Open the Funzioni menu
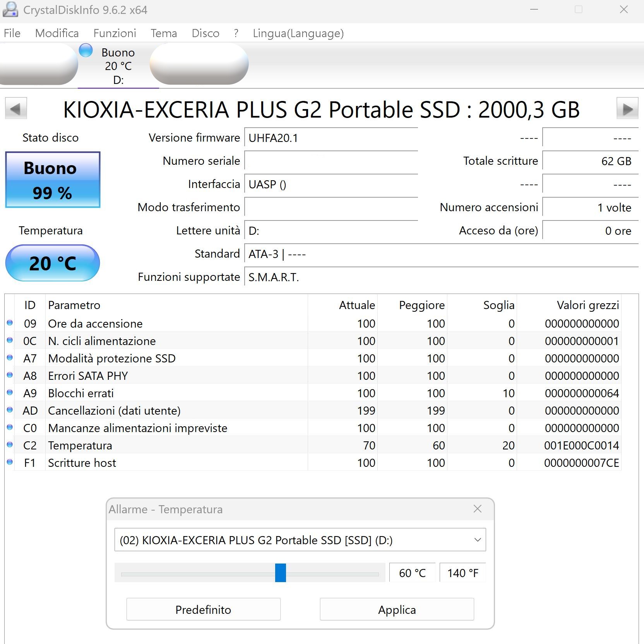 tap(114, 33)
